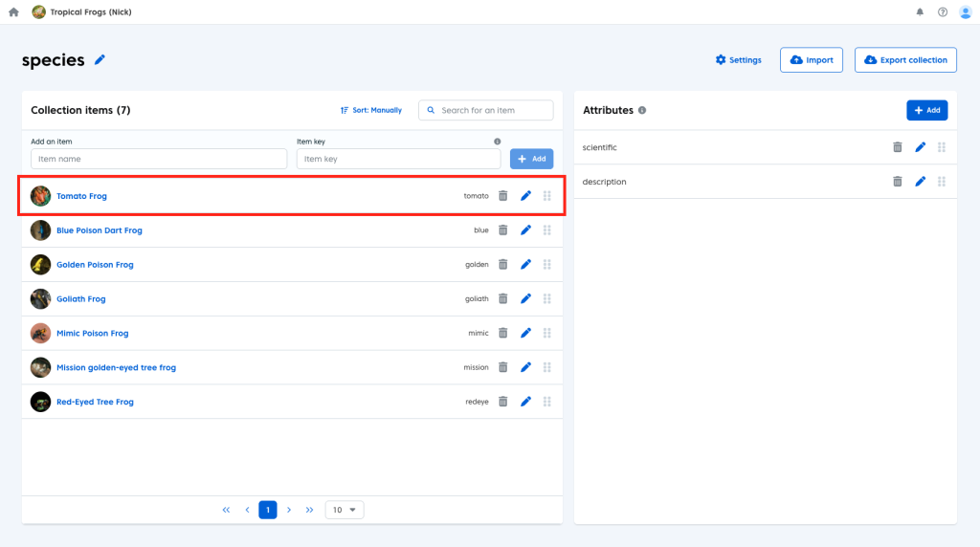Image resolution: width=980 pixels, height=547 pixels.
Task: Edit the species collection name pencil
Action: [x=100, y=60]
